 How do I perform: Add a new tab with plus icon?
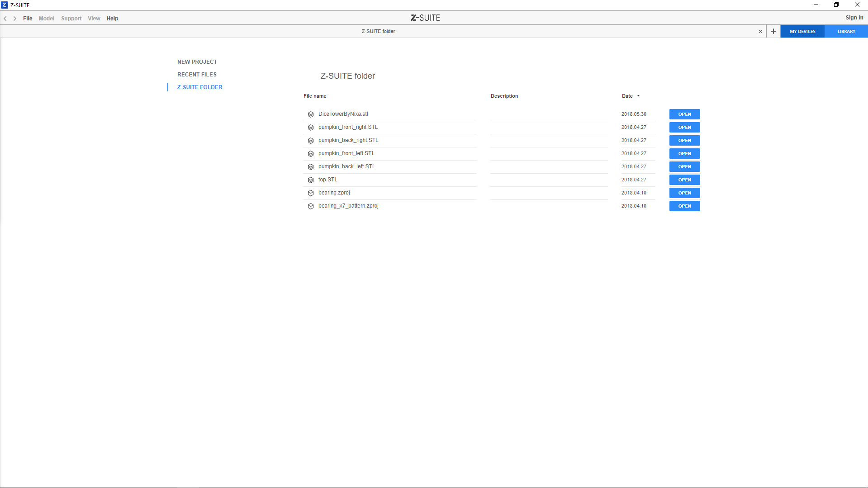(x=773, y=31)
